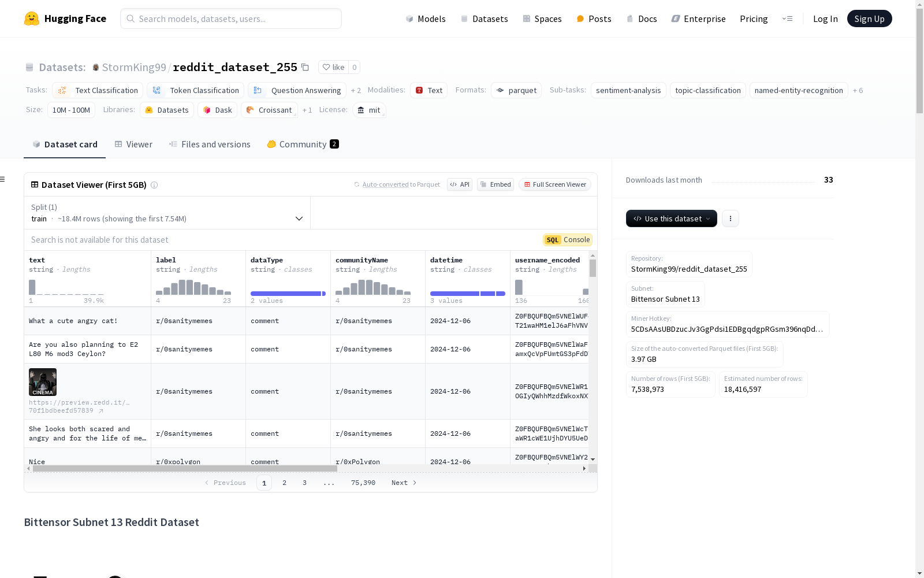Go to page 3 of the table

coord(304,483)
